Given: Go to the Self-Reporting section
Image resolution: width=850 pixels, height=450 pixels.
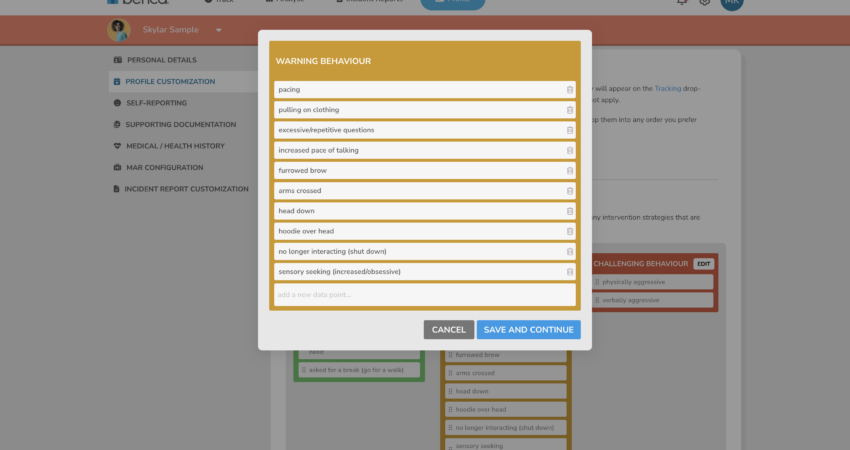Looking at the screenshot, I should click(x=155, y=103).
